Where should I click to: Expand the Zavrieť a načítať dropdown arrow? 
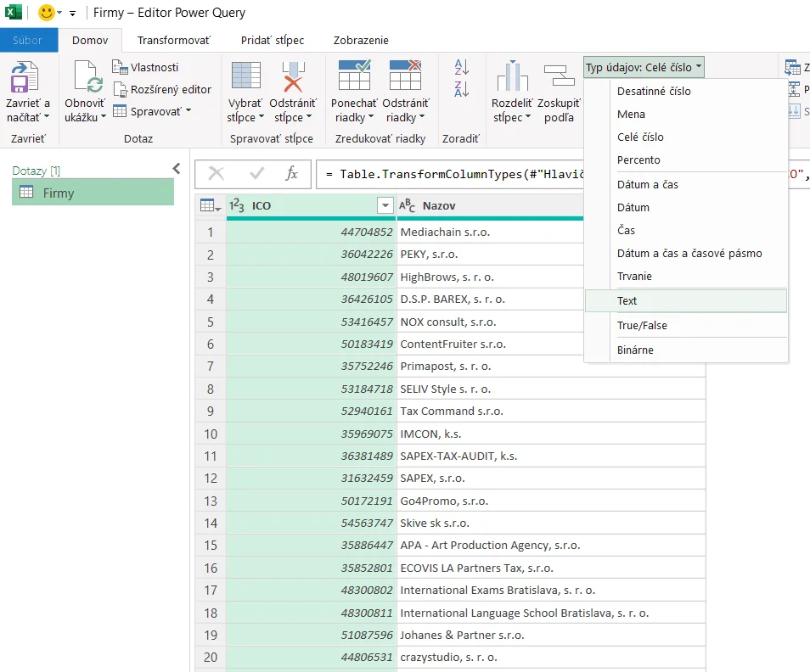tap(47, 116)
